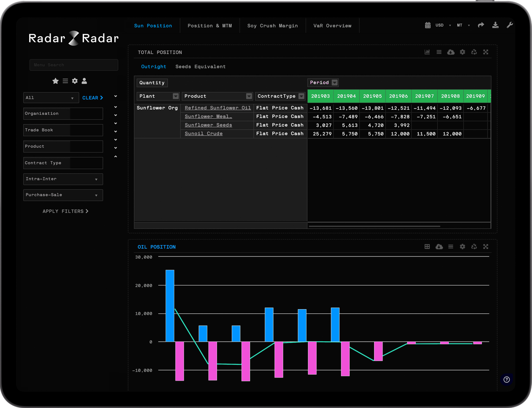Image resolution: width=532 pixels, height=408 pixels.
Task: Click the APPLY FILTERS button
Action: click(x=65, y=211)
